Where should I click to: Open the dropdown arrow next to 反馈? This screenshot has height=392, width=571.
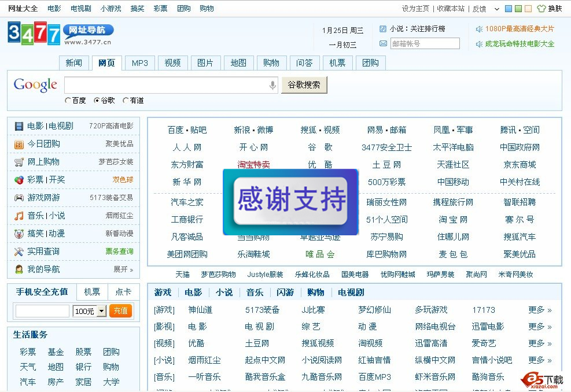pyautogui.click(x=496, y=9)
